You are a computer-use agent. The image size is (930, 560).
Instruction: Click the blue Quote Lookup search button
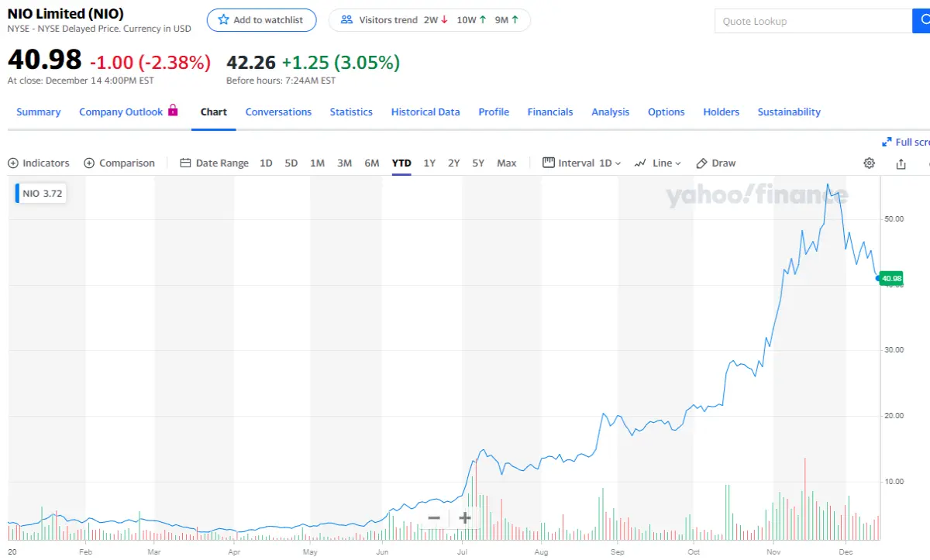tap(921, 21)
